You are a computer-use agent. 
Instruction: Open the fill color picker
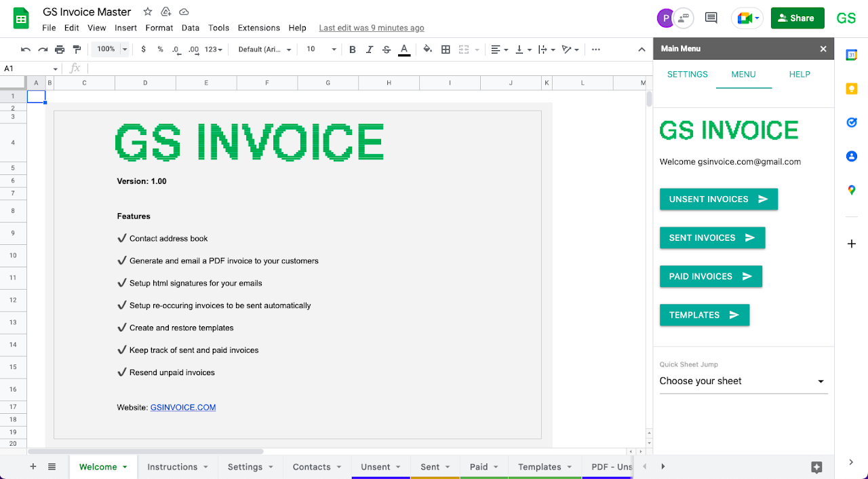[427, 50]
